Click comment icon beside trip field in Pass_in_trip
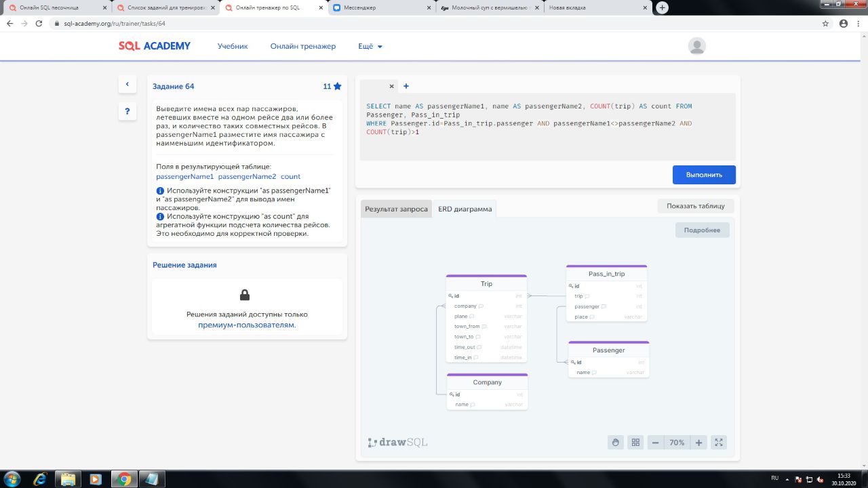This screenshot has width=868, height=488. (x=587, y=296)
